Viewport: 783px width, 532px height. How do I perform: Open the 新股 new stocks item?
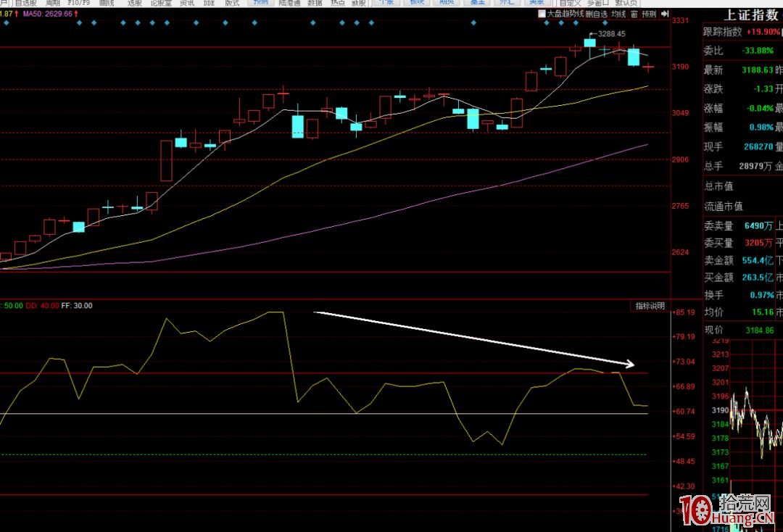pyautogui.click(x=359, y=3)
